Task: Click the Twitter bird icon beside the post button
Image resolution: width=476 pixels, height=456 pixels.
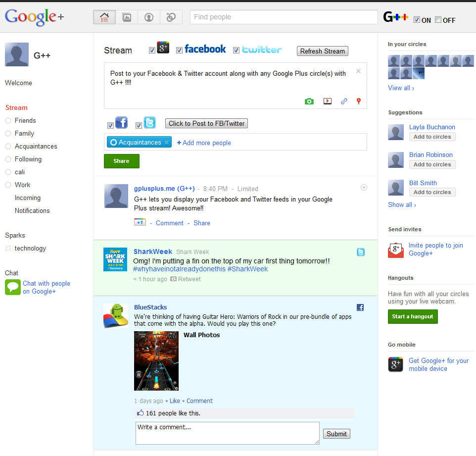Action: pyautogui.click(x=149, y=122)
